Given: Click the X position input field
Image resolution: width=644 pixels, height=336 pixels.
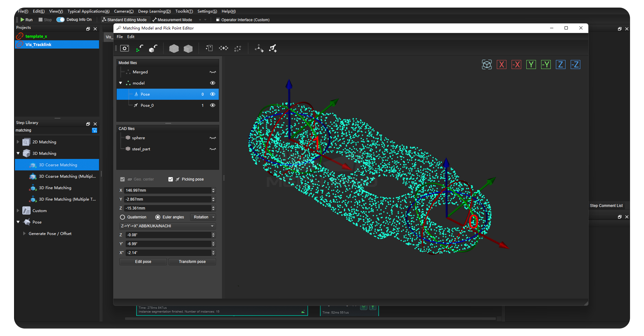Looking at the screenshot, I should click(x=167, y=190).
